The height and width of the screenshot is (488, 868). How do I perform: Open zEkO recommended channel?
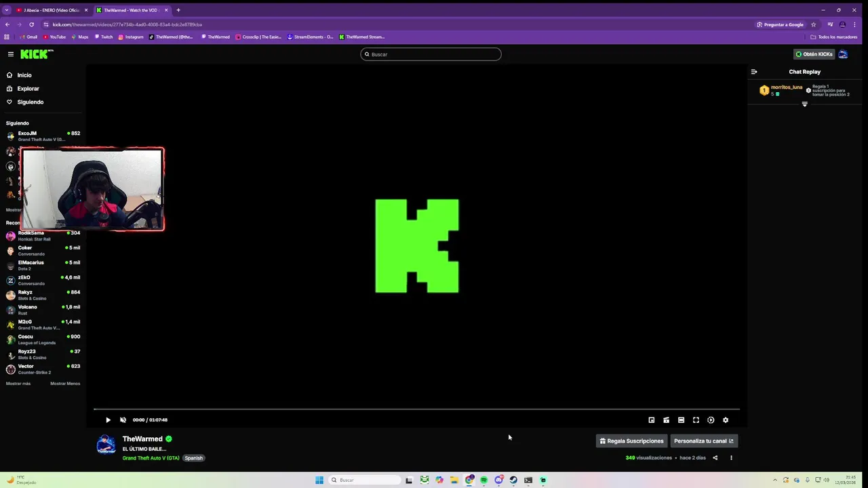click(x=43, y=281)
